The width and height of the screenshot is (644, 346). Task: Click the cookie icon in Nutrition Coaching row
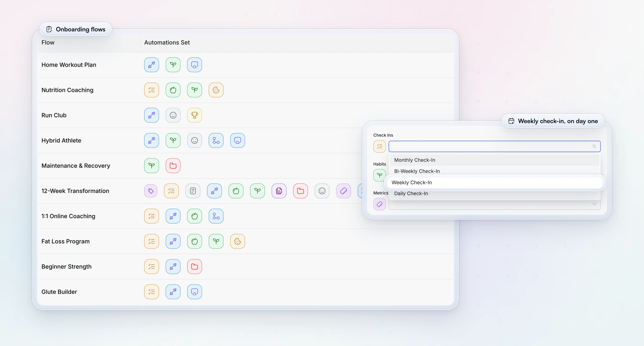pyautogui.click(x=216, y=90)
